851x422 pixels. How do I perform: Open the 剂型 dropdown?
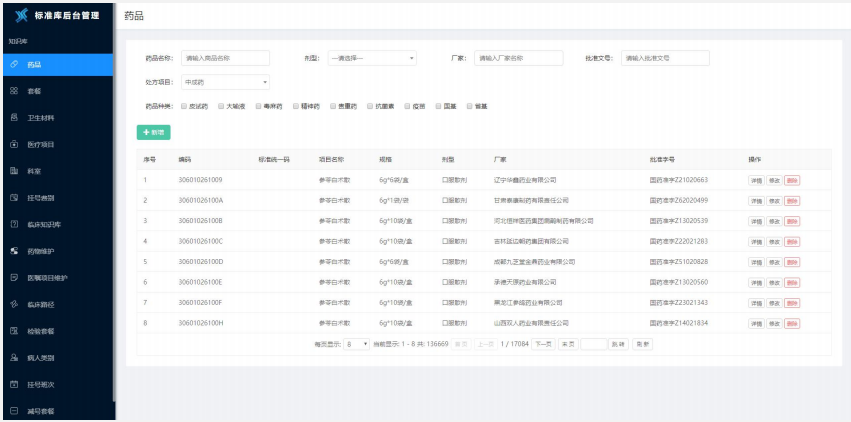click(372, 58)
